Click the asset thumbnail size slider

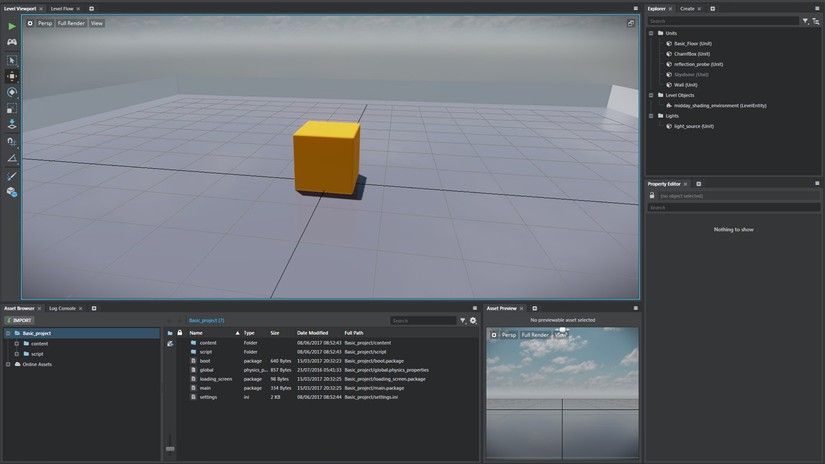point(170,449)
